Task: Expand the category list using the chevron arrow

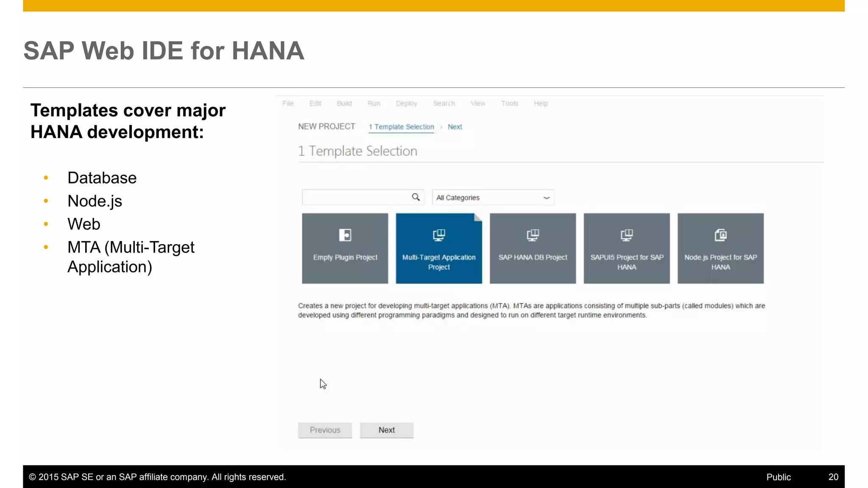Action: pos(546,198)
